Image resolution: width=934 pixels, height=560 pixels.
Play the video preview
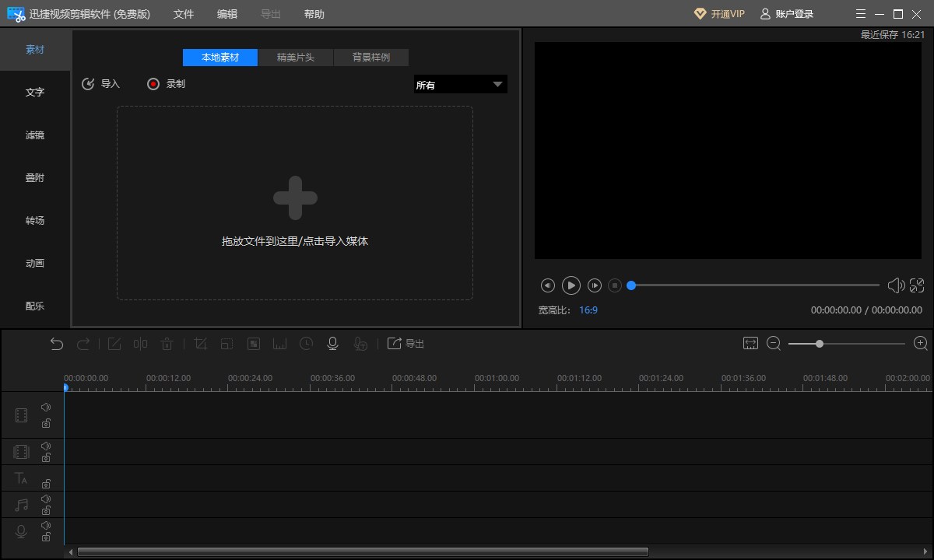click(x=571, y=285)
